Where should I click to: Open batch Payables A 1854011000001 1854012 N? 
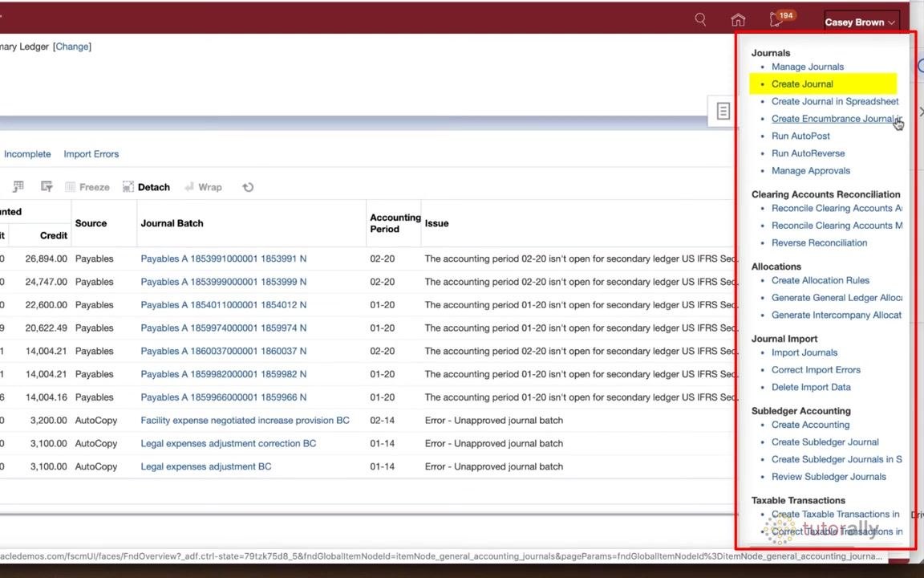pyautogui.click(x=223, y=305)
